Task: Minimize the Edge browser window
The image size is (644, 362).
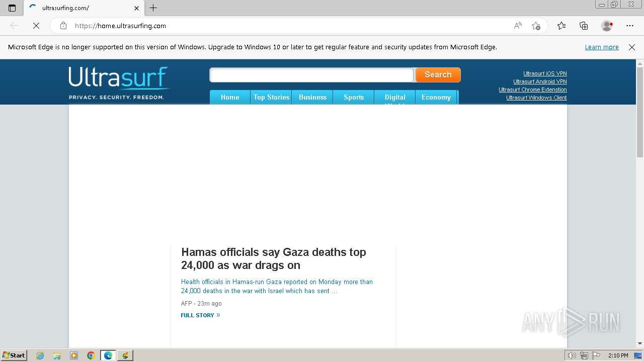Action: tap(602, 5)
